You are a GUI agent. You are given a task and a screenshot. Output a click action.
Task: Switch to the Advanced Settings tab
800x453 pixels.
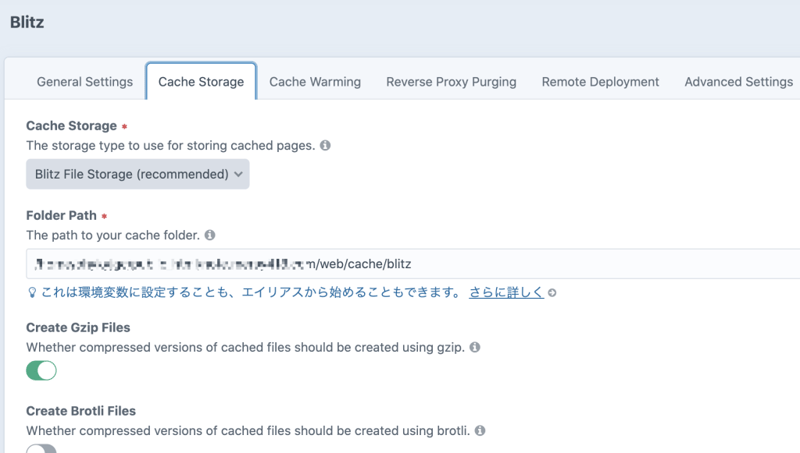click(738, 82)
